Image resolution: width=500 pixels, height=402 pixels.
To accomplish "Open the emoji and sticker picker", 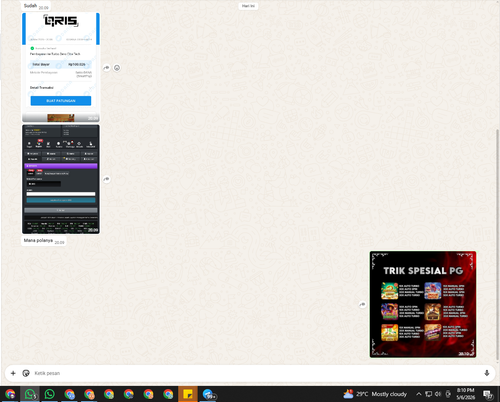I will click(26, 373).
